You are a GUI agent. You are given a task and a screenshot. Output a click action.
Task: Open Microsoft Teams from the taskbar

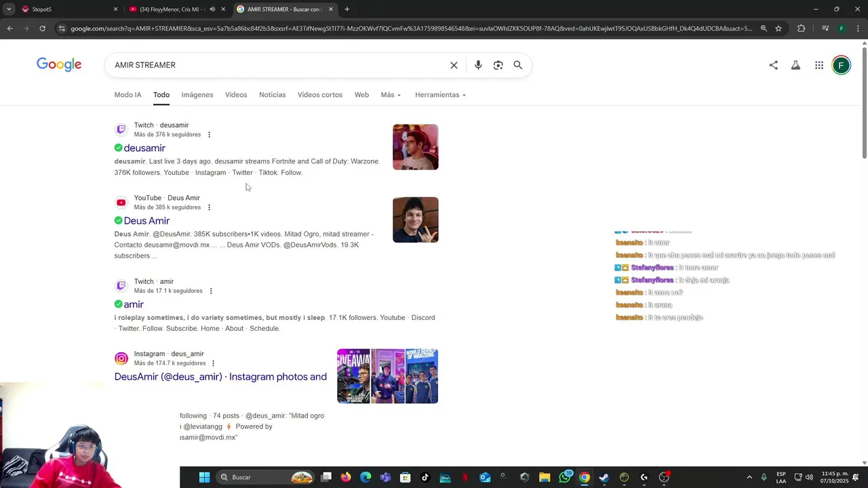pyautogui.click(x=386, y=477)
